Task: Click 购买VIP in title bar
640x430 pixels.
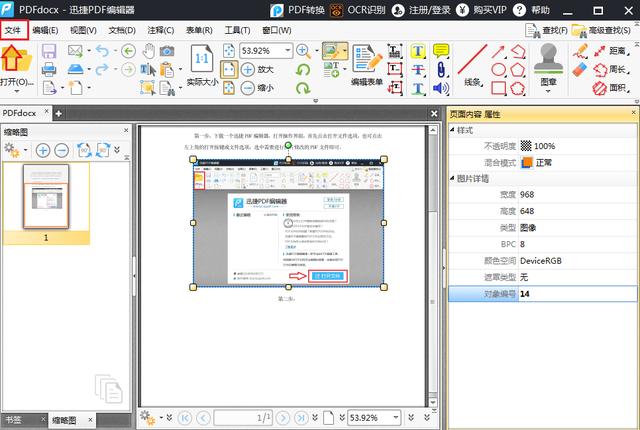Action: pyautogui.click(x=481, y=10)
